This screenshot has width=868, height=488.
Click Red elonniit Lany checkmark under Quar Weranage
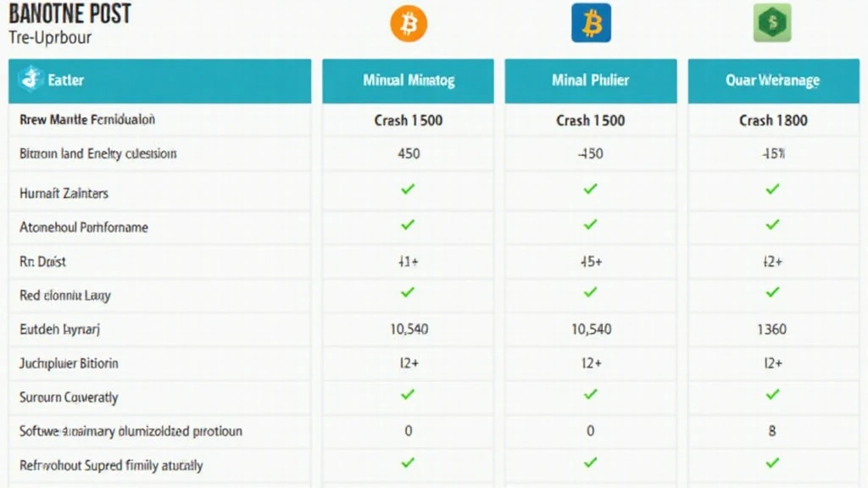[772, 292]
